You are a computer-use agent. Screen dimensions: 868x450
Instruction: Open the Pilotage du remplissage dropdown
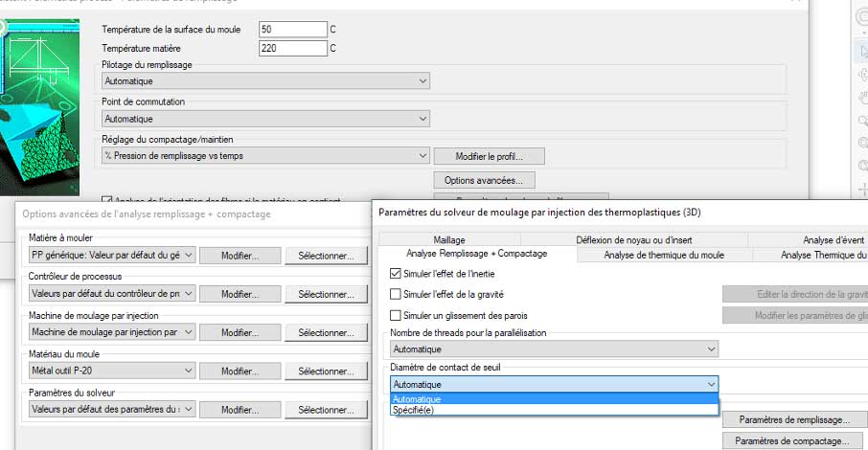point(265,81)
